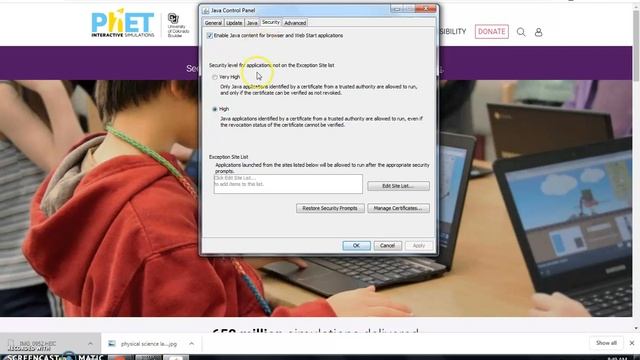Click the Exception Site List box

pyautogui.click(x=288, y=184)
